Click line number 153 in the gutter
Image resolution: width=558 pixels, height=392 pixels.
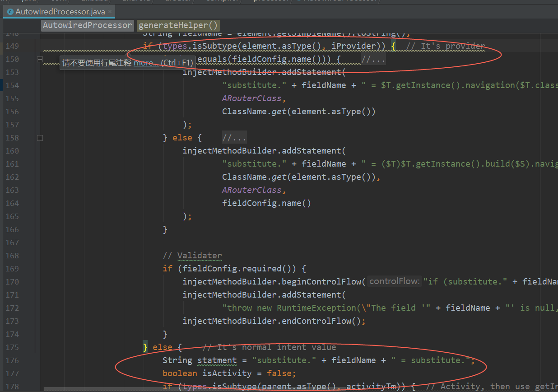pos(12,72)
